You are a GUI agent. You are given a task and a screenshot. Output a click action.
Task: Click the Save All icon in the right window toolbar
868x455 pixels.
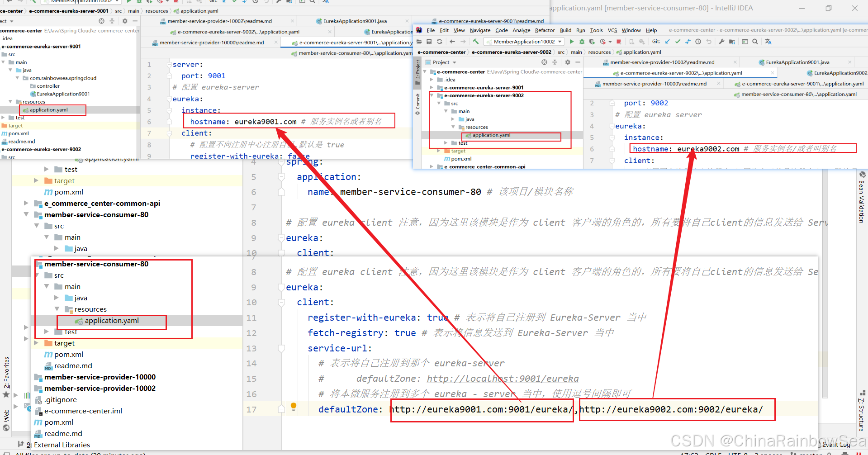click(429, 42)
